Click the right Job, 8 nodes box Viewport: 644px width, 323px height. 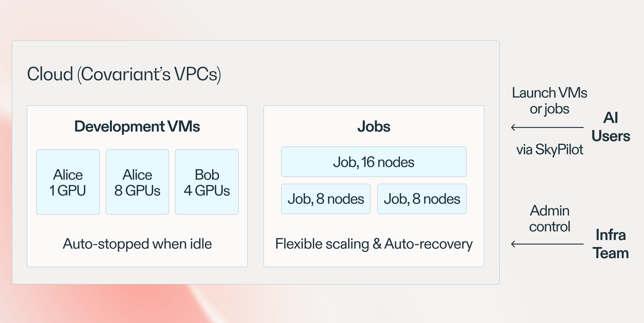422,199
